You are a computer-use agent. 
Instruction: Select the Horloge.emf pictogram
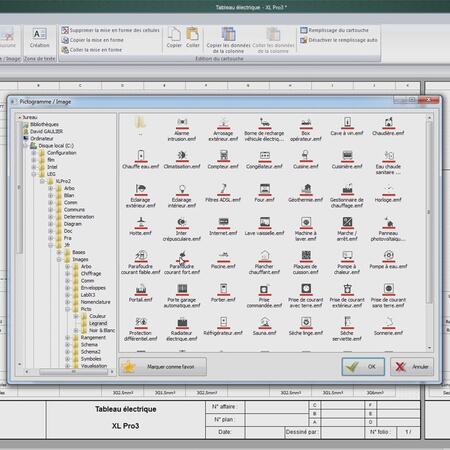coord(388,193)
